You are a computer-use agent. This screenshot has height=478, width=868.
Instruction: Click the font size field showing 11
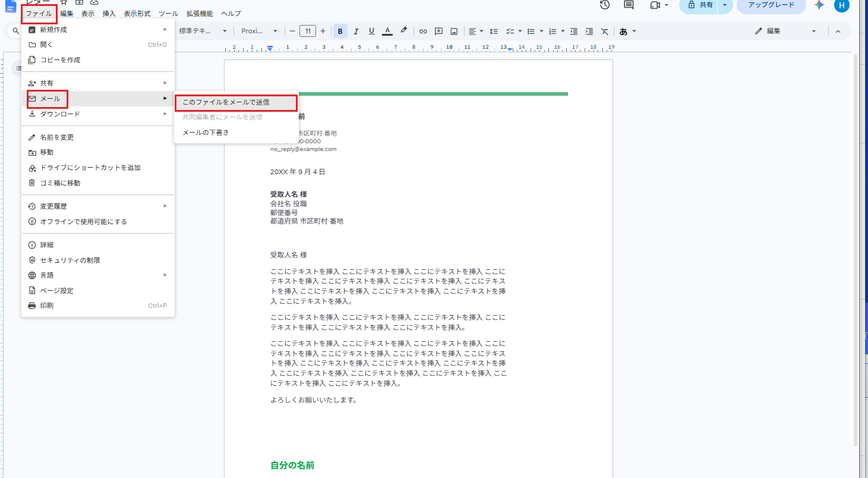point(307,31)
